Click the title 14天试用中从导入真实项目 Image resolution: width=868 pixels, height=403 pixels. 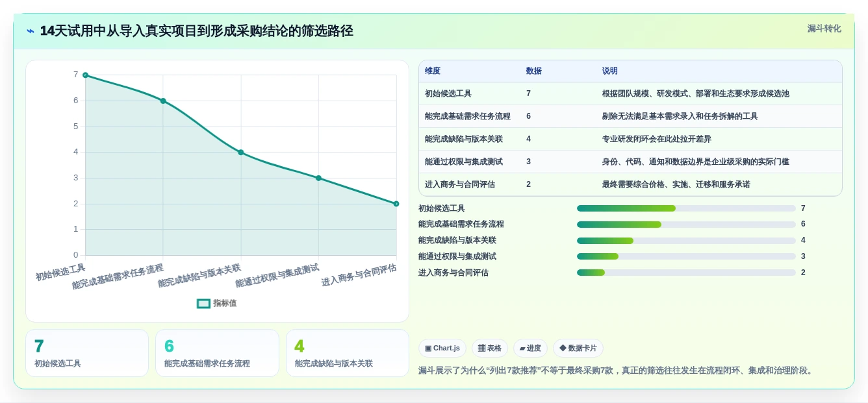click(196, 31)
